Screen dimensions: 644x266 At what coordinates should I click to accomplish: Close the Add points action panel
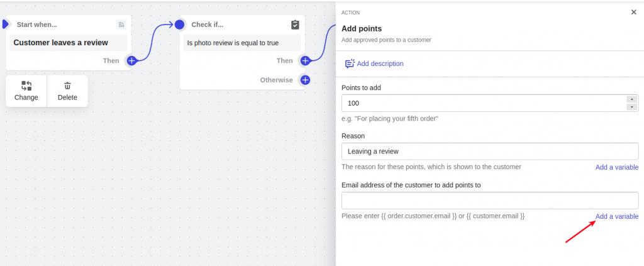(x=633, y=13)
